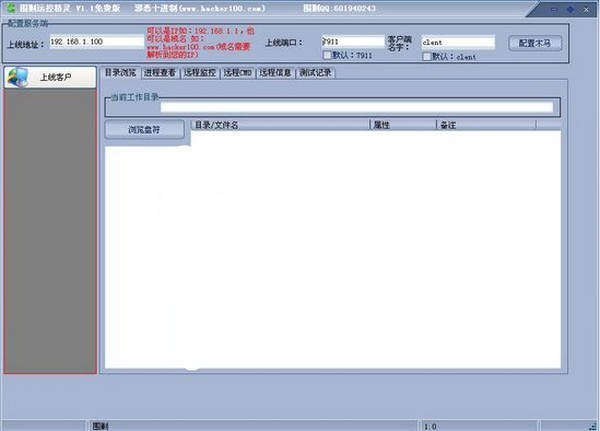The image size is (600, 431).
Task: Go to the 远程CMD tab
Action: 237,73
